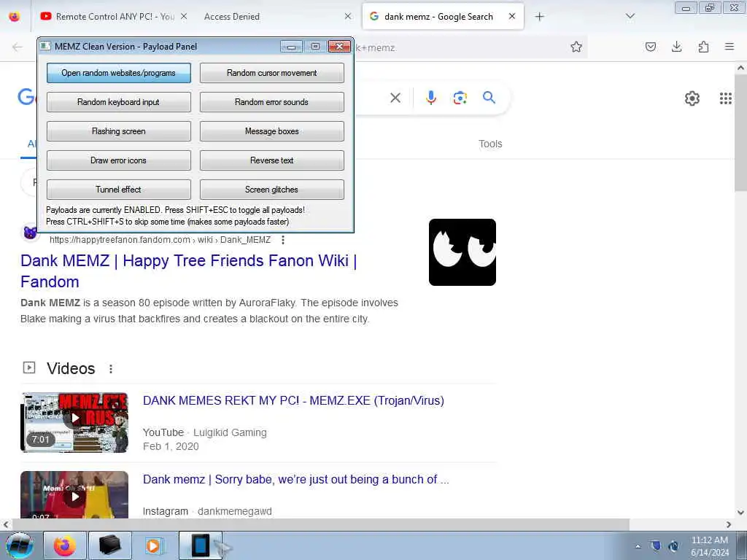Open Google quick settings gear
Viewport: 747px width, 560px height.
692,98
